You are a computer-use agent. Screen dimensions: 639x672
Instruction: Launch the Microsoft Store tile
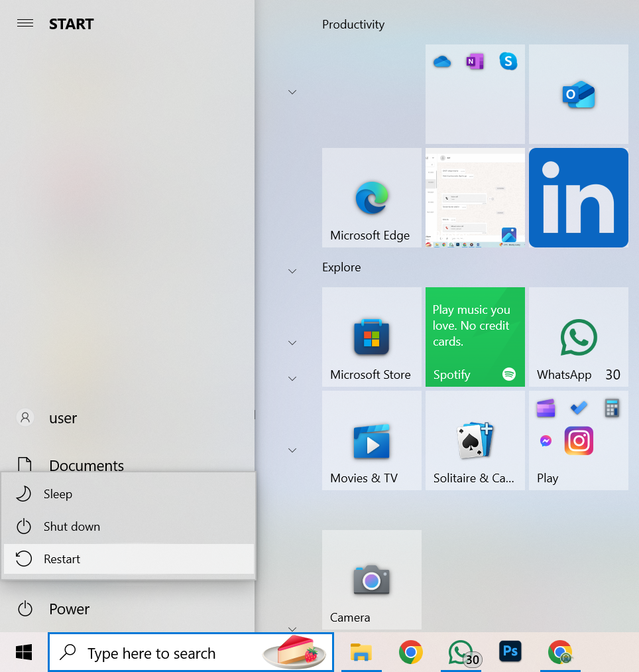click(371, 337)
